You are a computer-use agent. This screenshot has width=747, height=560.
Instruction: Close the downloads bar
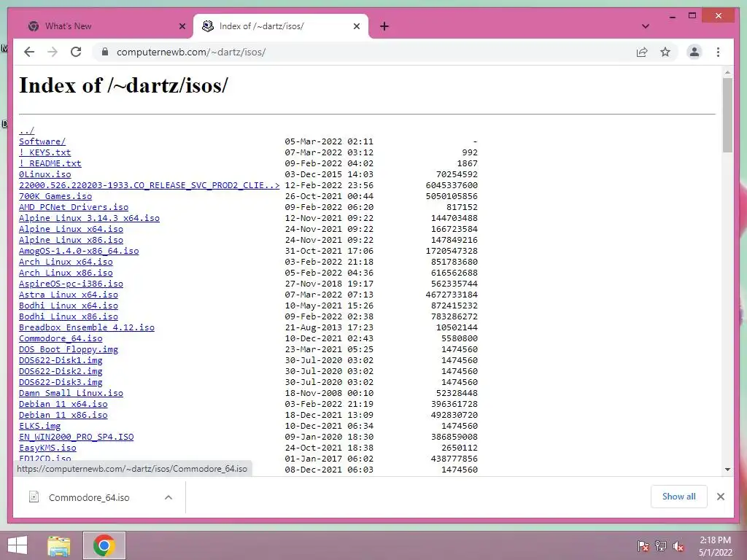pyautogui.click(x=720, y=497)
